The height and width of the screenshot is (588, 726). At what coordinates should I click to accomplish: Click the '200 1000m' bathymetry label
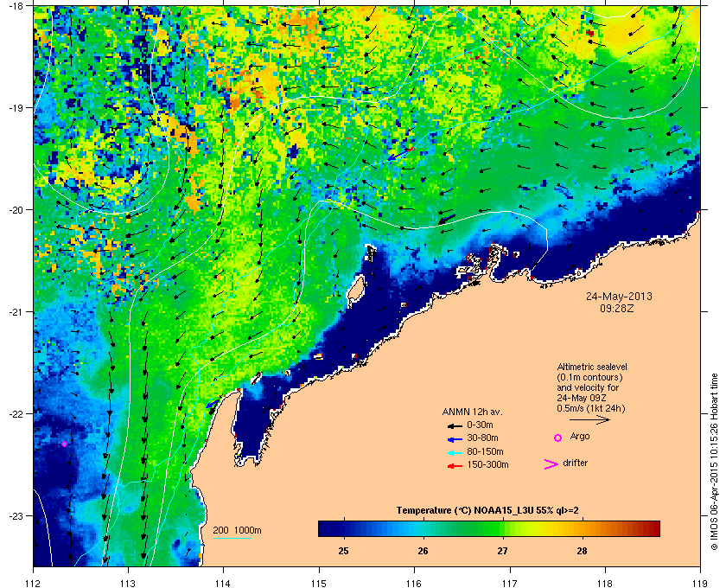point(237,531)
